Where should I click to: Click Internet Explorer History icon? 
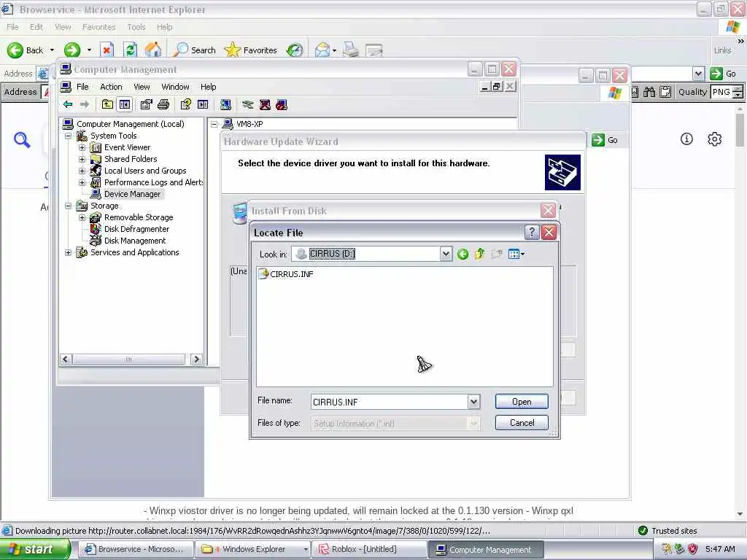(295, 50)
